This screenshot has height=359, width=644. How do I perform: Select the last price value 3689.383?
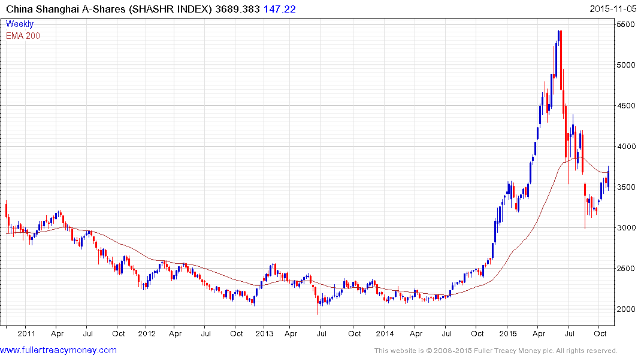pyautogui.click(x=237, y=9)
